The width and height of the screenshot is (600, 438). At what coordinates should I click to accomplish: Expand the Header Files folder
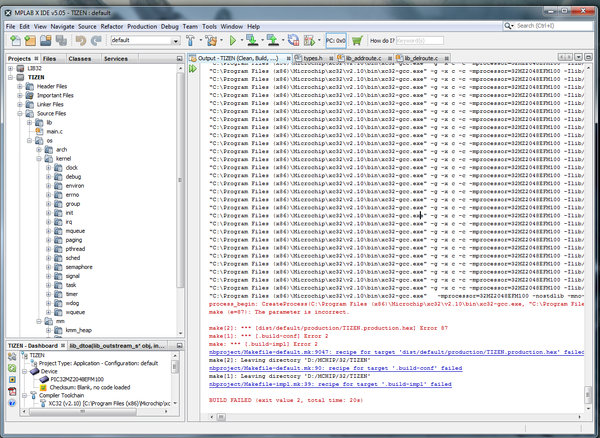coord(20,86)
